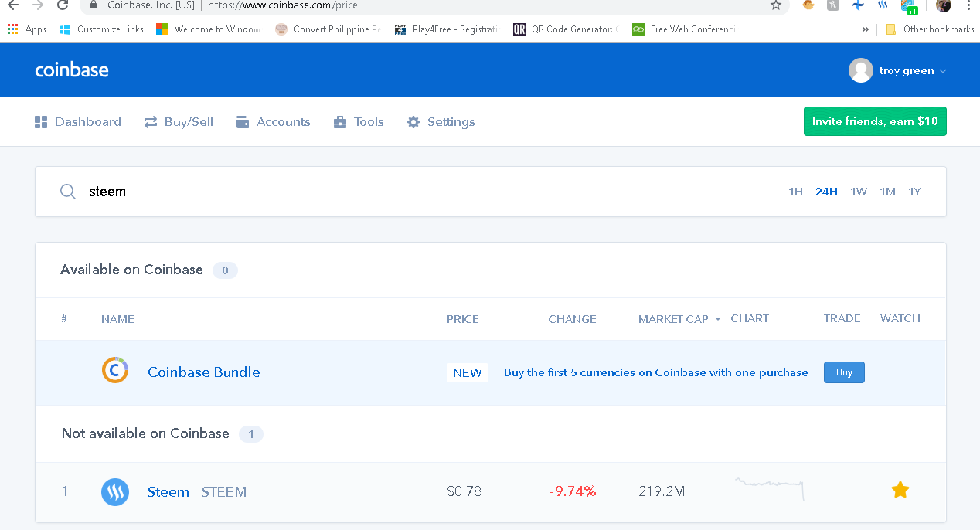The height and width of the screenshot is (530, 980).
Task: Select the 1W time range
Action: click(859, 192)
